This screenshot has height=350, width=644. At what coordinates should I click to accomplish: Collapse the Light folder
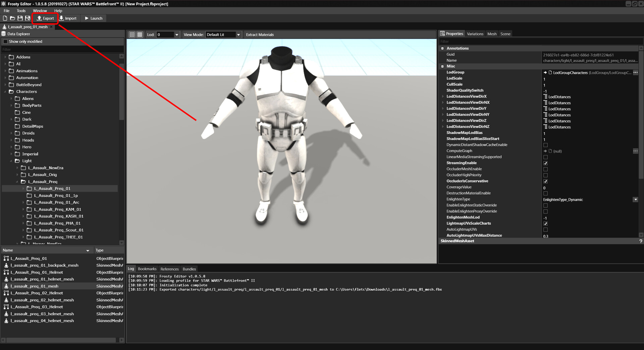pos(11,161)
